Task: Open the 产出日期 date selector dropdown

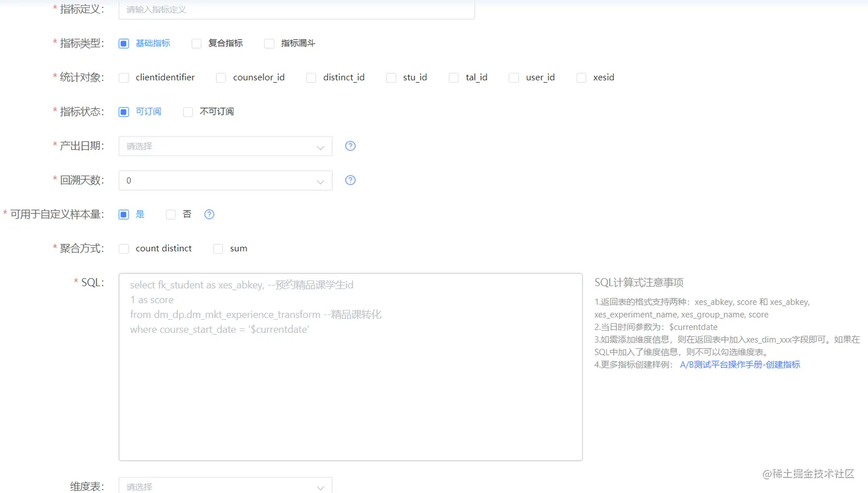Action: click(224, 146)
